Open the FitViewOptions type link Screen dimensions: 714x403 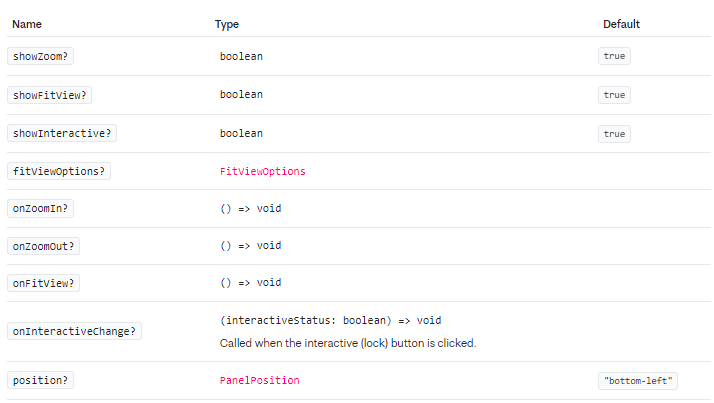[262, 171]
